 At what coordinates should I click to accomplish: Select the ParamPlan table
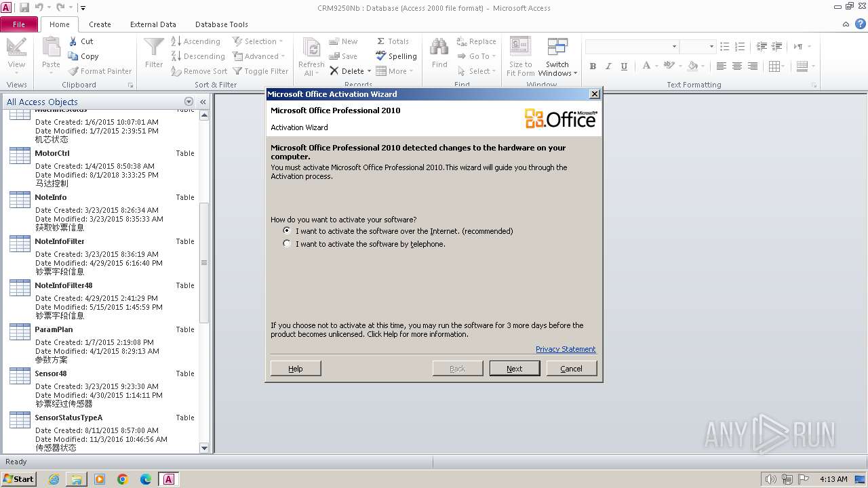tap(102, 342)
